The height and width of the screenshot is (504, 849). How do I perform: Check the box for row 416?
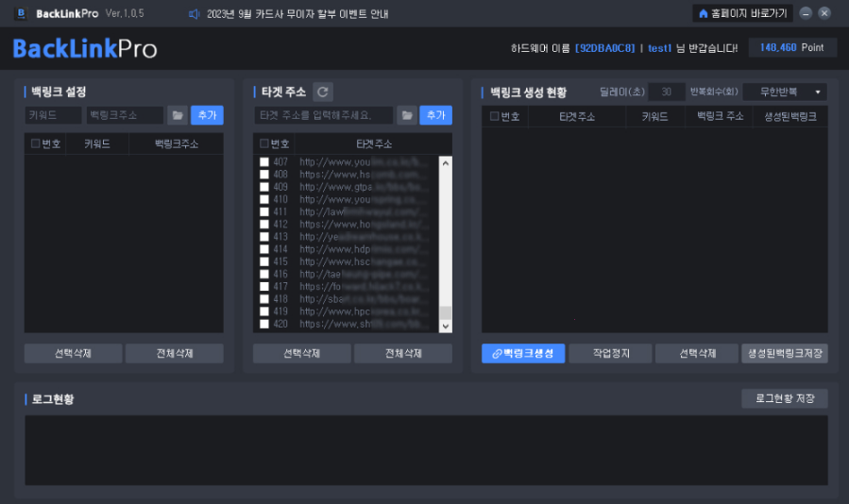point(264,274)
